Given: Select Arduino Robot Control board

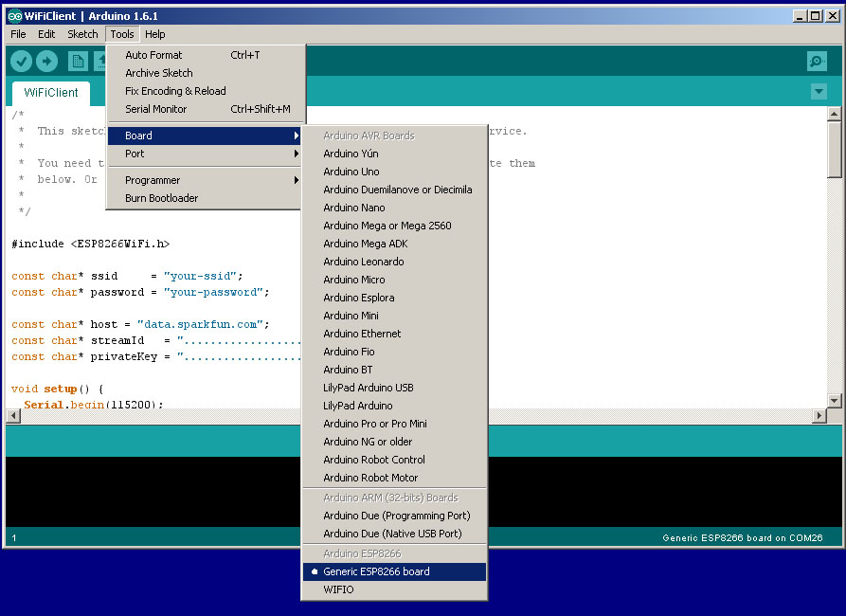Looking at the screenshot, I should pos(394,460).
